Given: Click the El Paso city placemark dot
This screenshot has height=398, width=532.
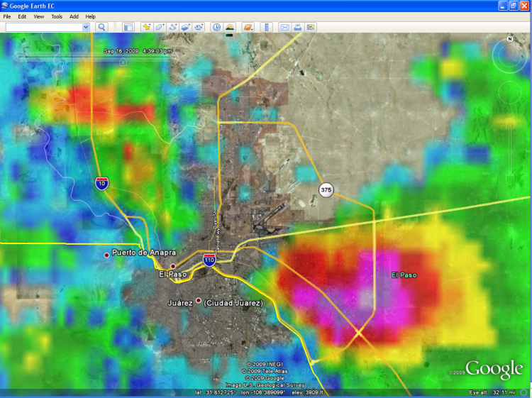Looking at the screenshot, I should pos(173,266).
